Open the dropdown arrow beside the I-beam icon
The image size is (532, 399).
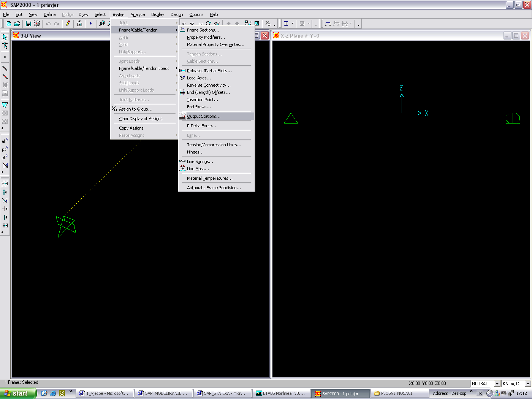click(x=293, y=24)
